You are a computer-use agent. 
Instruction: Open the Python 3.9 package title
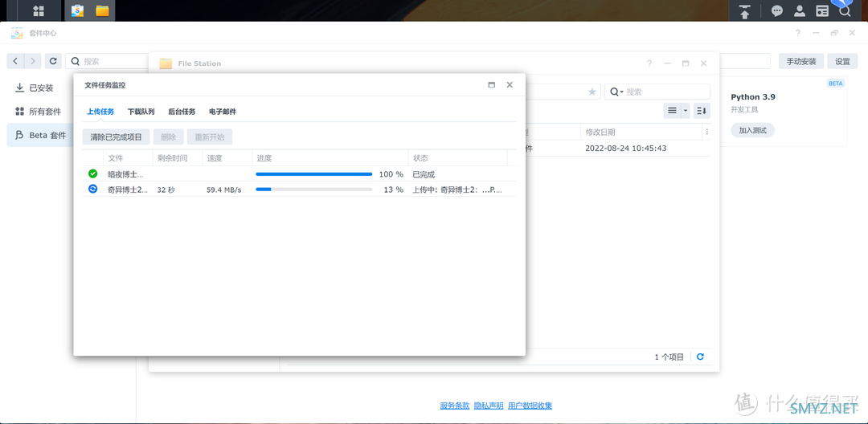point(753,96)
